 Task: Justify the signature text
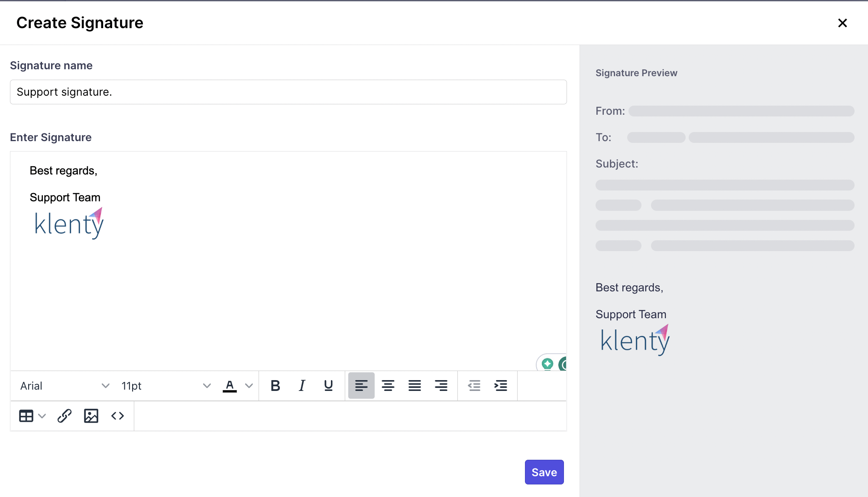pyautogui.click(x=415, y=385)
